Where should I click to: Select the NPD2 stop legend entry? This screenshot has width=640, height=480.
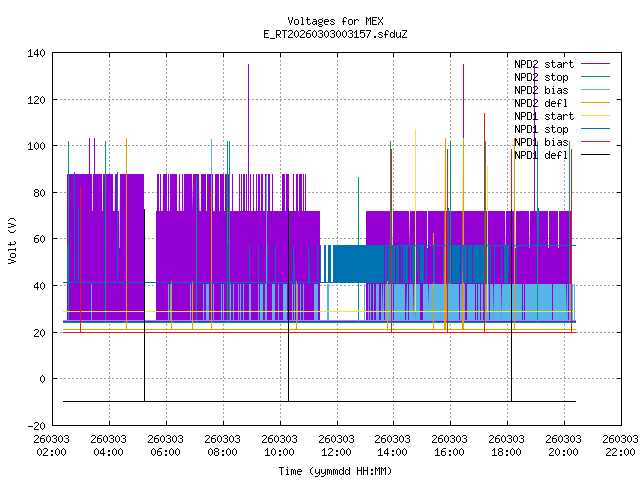[541, 77]
